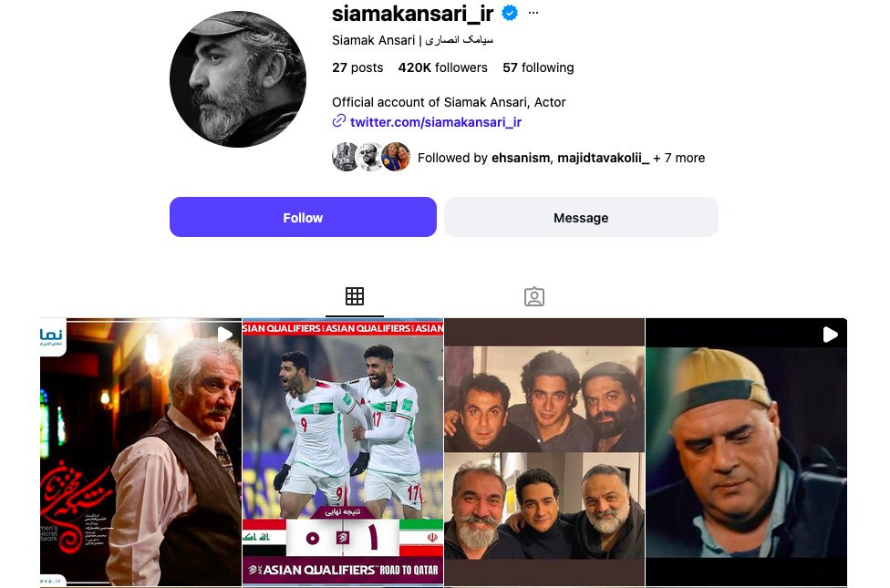Viewport: 890px width, 588px height.
Task: Switch to the posts grid tab
Action: point(354,296)
